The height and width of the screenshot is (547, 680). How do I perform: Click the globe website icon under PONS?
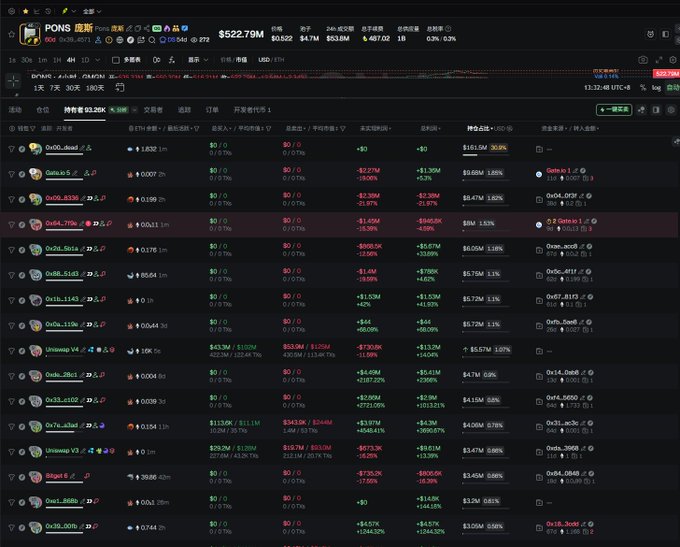tap(120, 40)
